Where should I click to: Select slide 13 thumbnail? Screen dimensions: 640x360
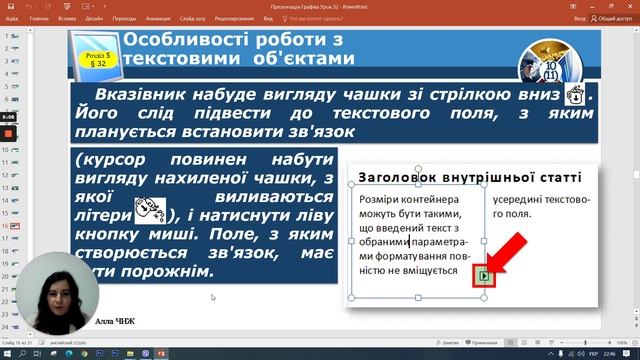click(15, 188)
